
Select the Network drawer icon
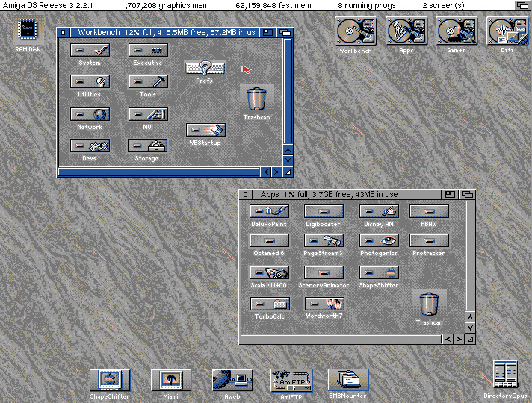[90, 114]
